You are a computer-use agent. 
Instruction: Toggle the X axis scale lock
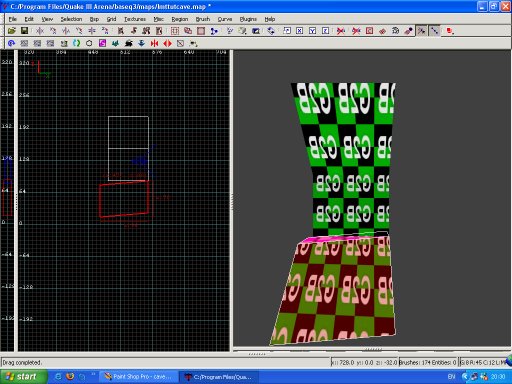(300, 31)
